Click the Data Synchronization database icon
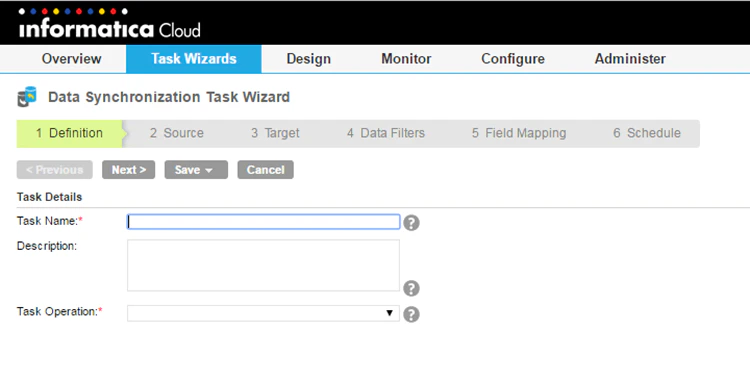 click(27, 97)
